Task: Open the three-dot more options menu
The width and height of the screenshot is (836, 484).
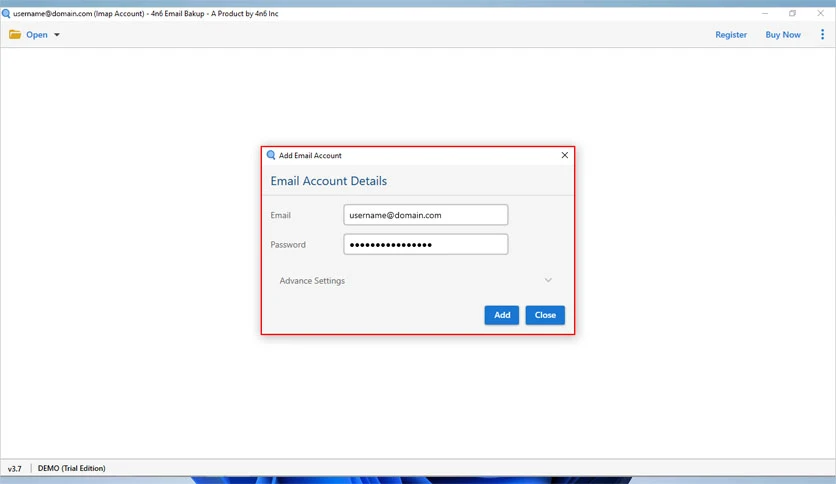Action: [x=822, y=35]
